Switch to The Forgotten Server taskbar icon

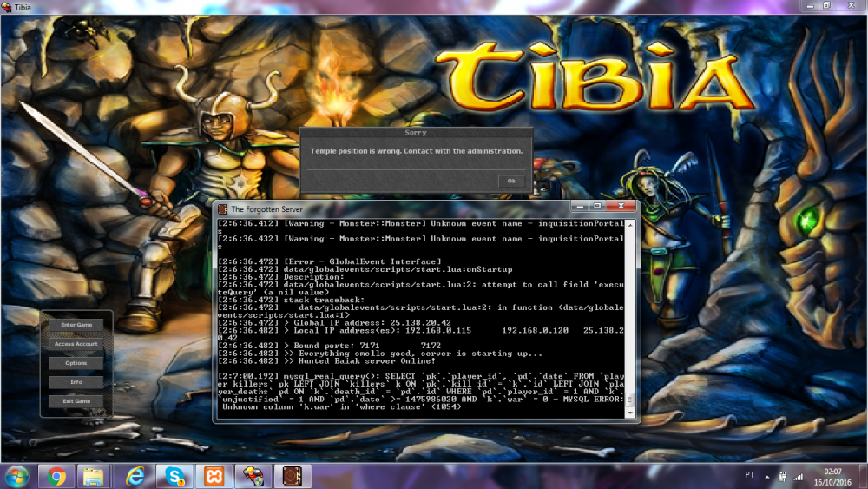(293, 476)
